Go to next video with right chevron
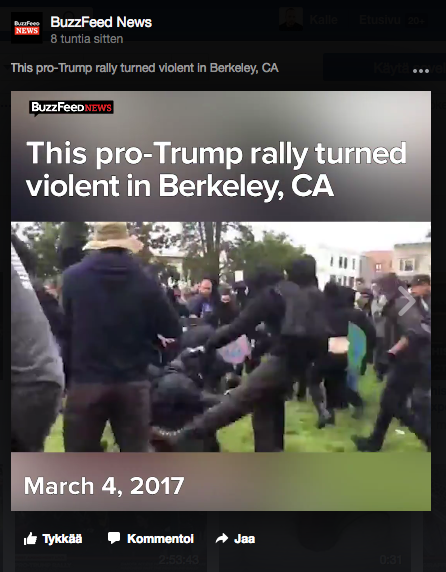446x572 pixels. (x=407, y=301)
